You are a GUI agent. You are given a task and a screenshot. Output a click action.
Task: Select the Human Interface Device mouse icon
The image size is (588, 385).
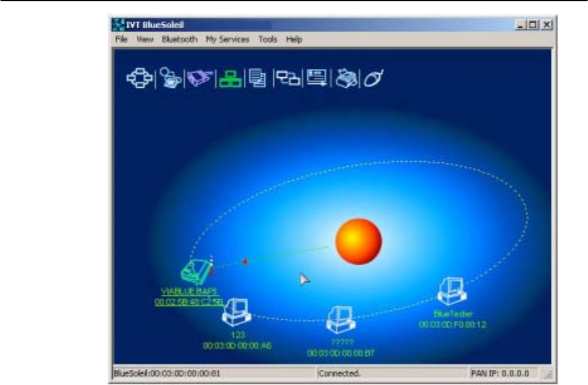(374, 78)
